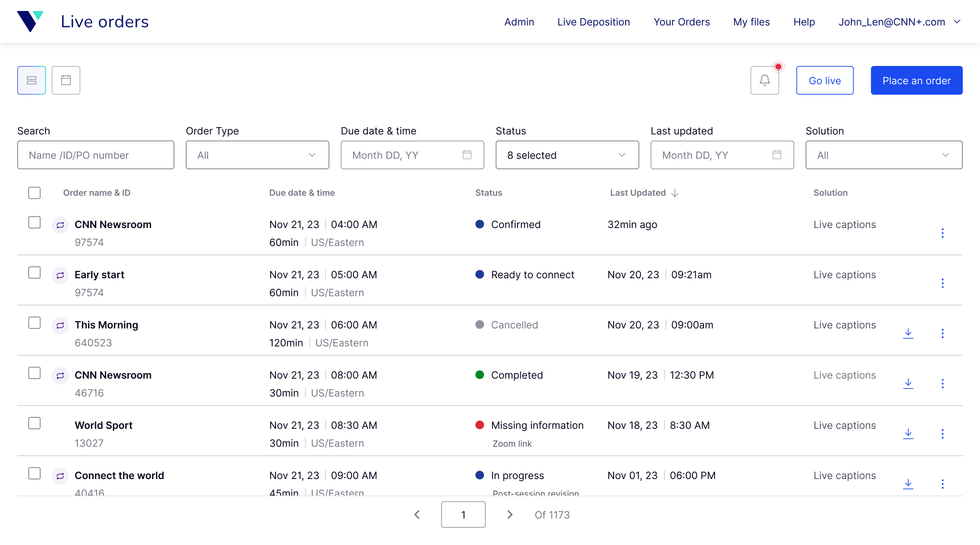Click the Order name & ID column header
980x545 pixels.
click(97, 193)
